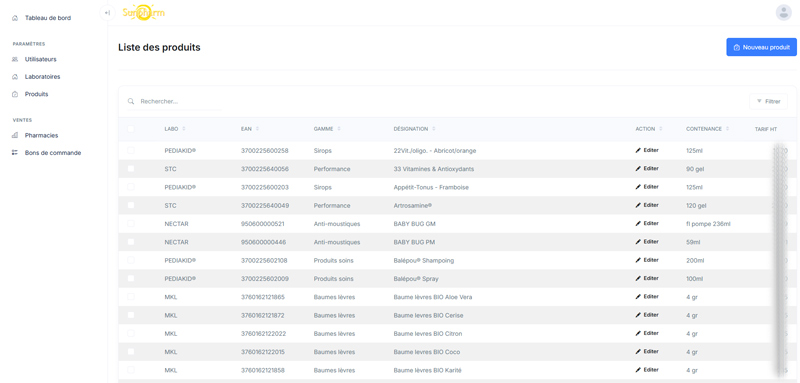Screen dimensions: 800x383
Task: Open the user avatar menu
Action: coord(783,12)
